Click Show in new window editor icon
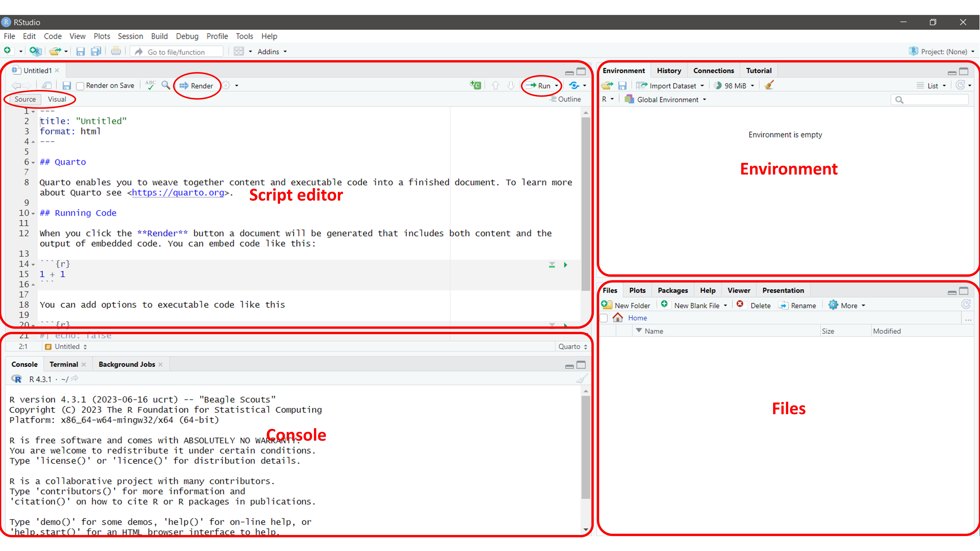980x551 pixels. pos(46,86)
